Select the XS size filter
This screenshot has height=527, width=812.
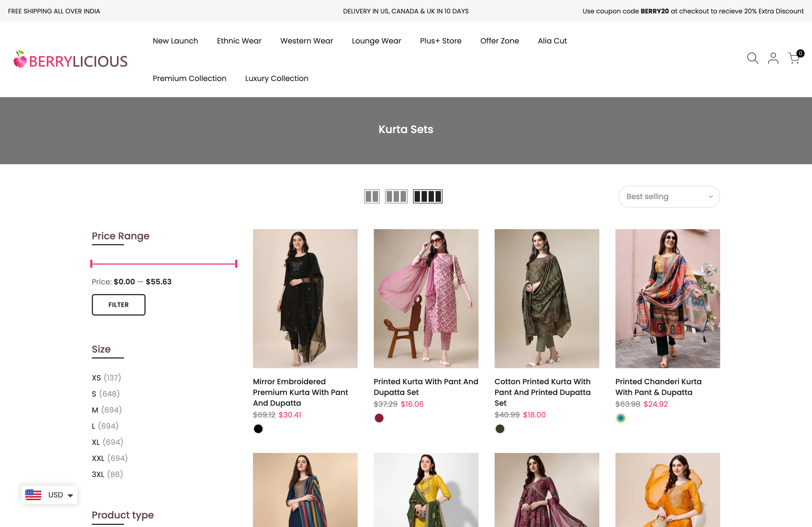tap(97, 378)
